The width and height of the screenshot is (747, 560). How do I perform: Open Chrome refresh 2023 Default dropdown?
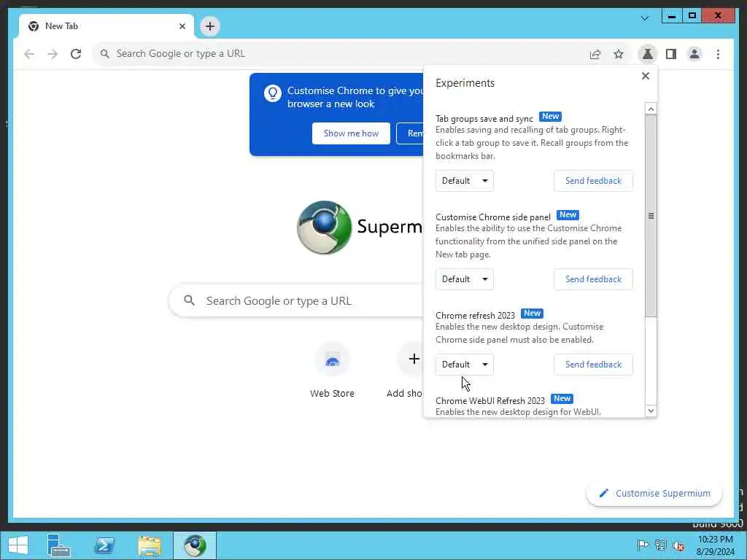[x=465, y=365]
